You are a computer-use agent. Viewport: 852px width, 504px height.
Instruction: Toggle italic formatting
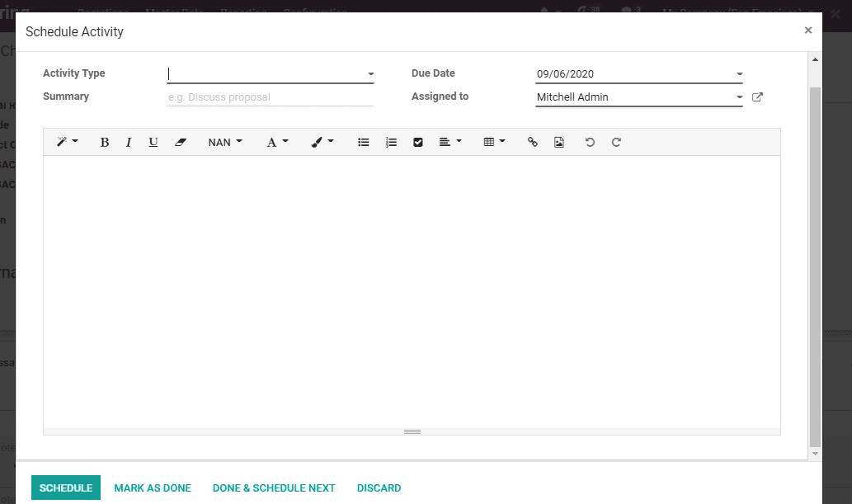click(128, 142)
